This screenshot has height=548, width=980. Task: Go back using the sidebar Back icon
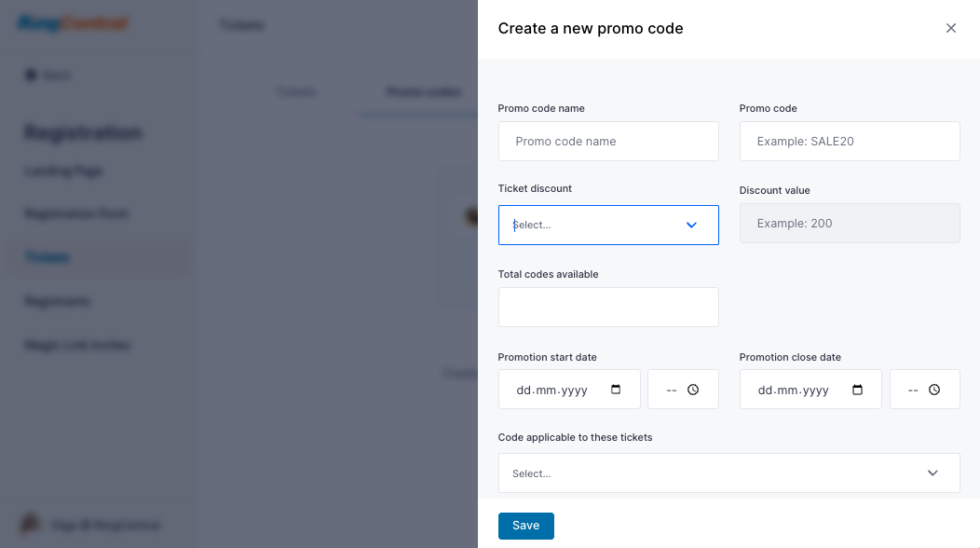coord(31,75)
